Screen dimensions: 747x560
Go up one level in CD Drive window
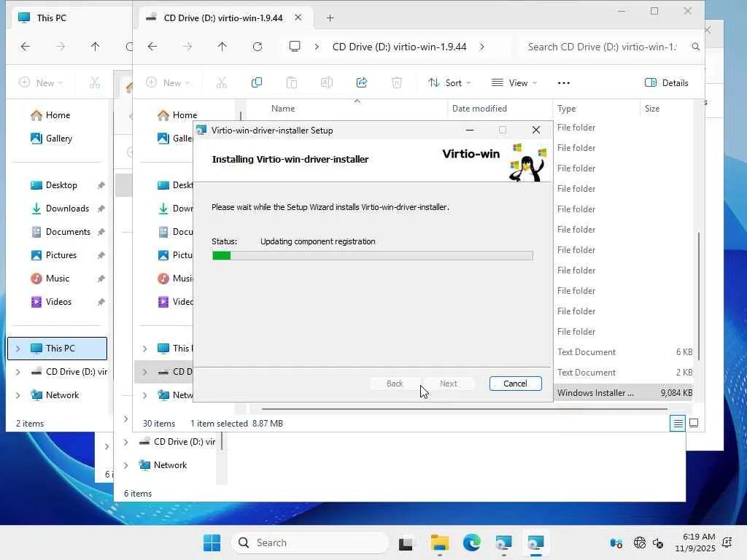(222, 46)
